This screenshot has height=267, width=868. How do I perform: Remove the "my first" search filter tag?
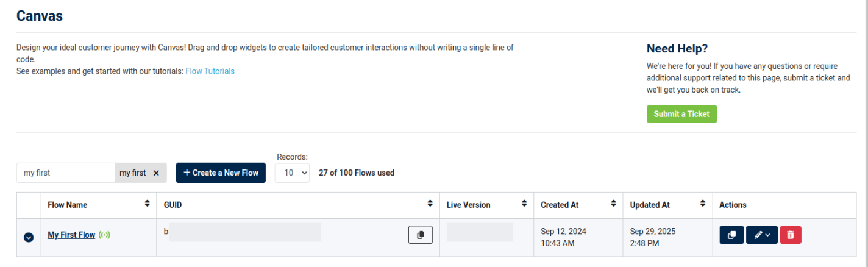coord(156,173)
